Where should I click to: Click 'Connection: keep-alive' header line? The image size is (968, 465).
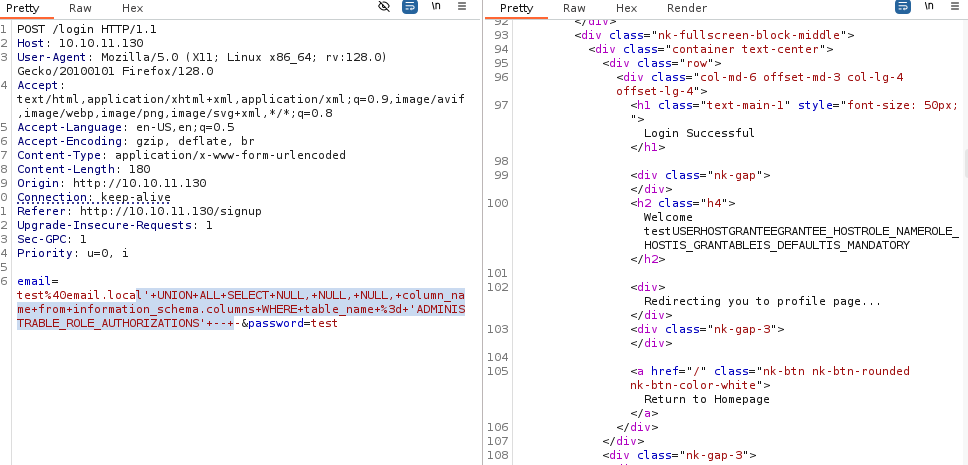tap(94, 197)
